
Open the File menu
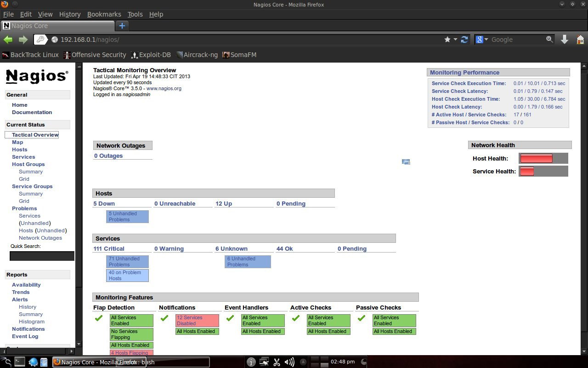[8, 14]
